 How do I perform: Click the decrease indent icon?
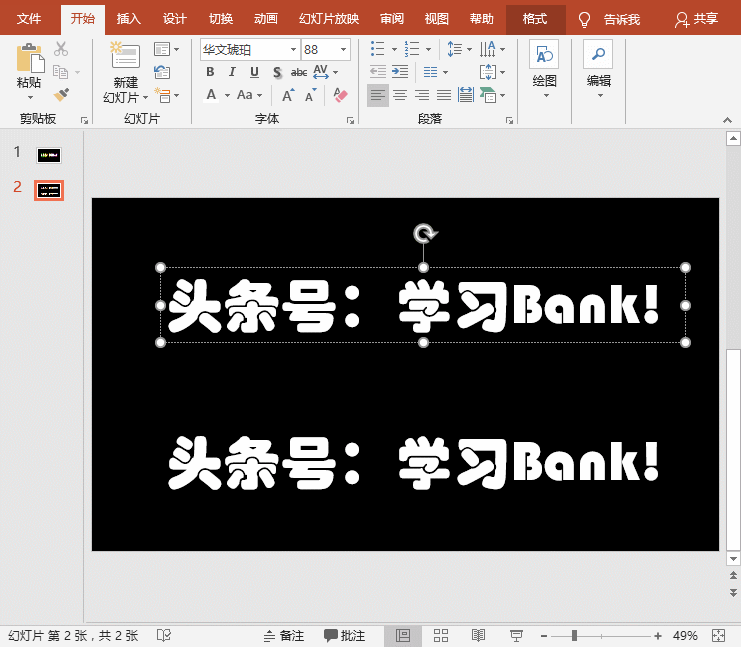point(378,72)
